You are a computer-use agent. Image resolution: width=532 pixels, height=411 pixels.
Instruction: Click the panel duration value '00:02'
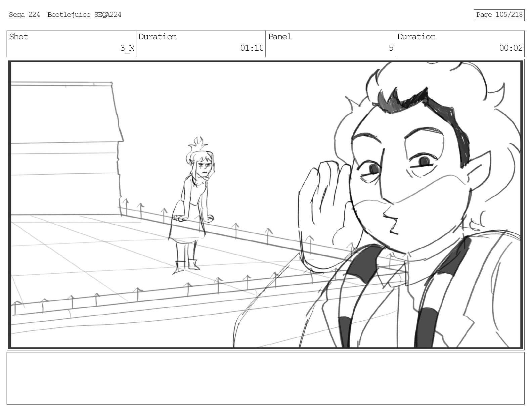(x=511, y=48)
